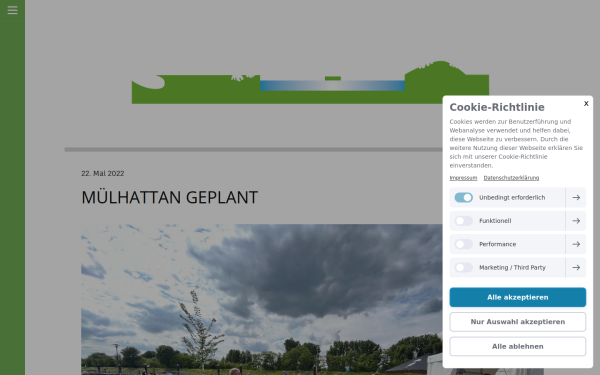This screenshot has width=600, height=375.
Task: Expand Performance details arrow
Action: click(x=576, y=244)
